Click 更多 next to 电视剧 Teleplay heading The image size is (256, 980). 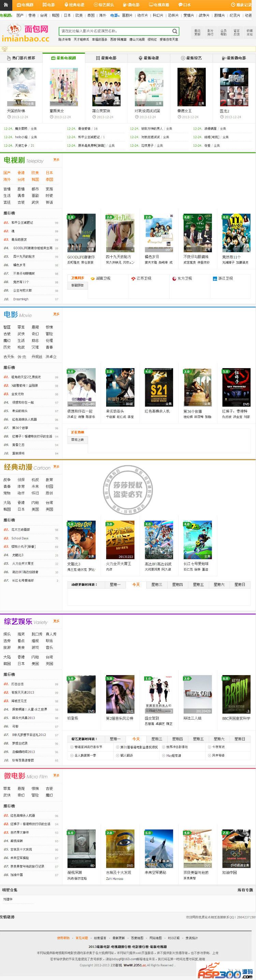point(56,160)
